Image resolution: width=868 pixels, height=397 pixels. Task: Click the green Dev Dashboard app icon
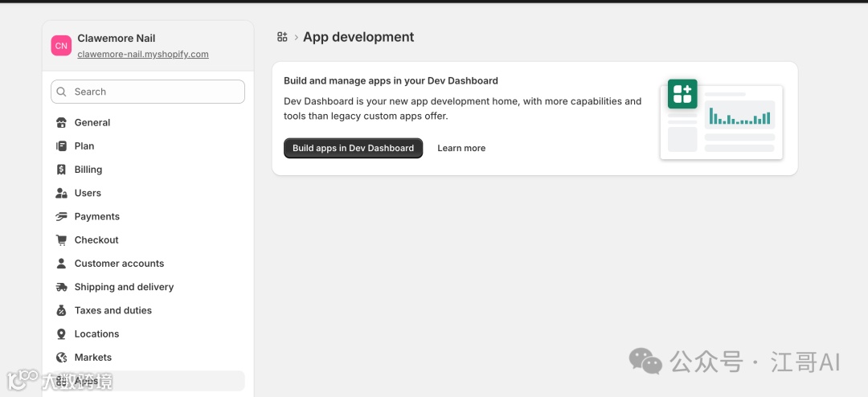[x=682, y=93]
